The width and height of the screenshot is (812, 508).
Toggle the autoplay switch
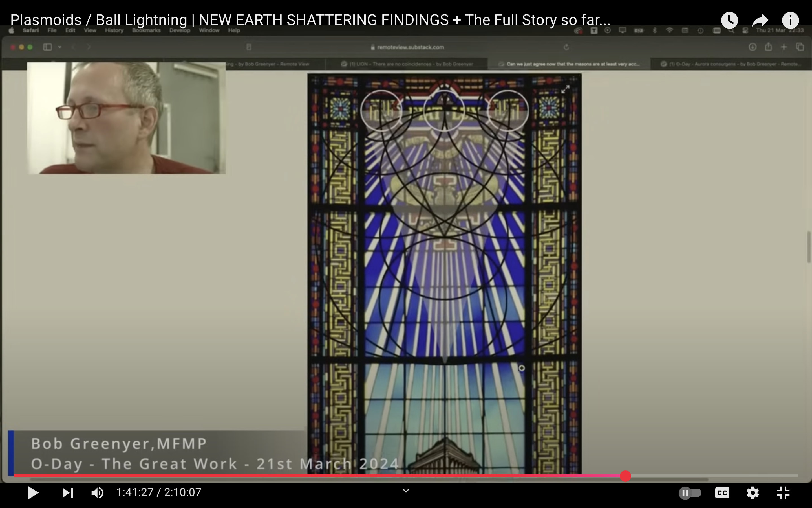690,493
